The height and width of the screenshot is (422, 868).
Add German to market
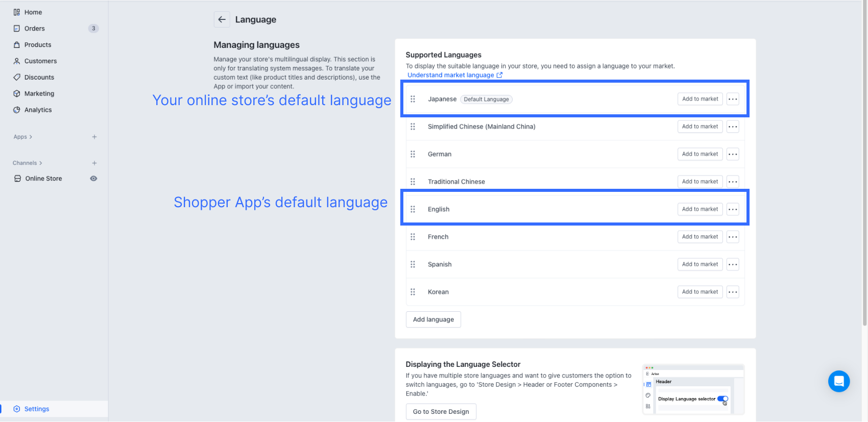[x=700, y=154]
